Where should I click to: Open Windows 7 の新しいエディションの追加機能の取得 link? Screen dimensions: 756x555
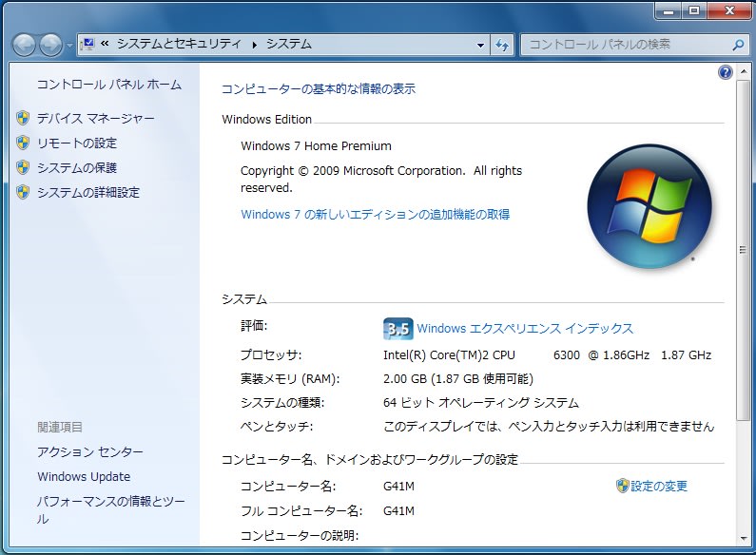point(375,215)
